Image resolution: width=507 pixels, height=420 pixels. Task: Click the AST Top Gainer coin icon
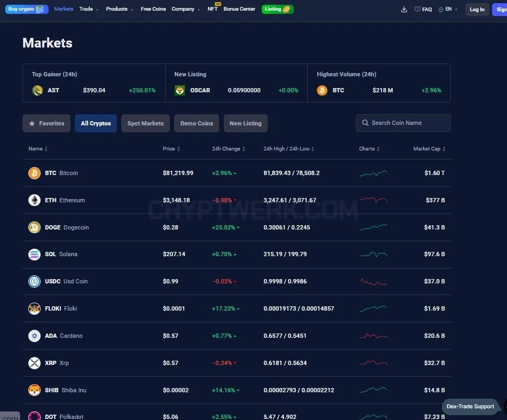click(x=37, y=91)
